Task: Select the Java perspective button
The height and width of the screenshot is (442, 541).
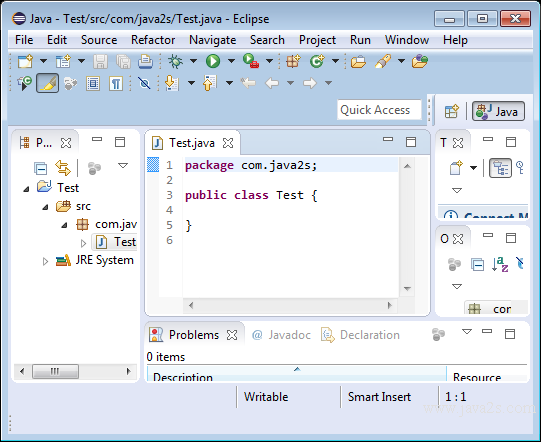Action: (498, 111)
